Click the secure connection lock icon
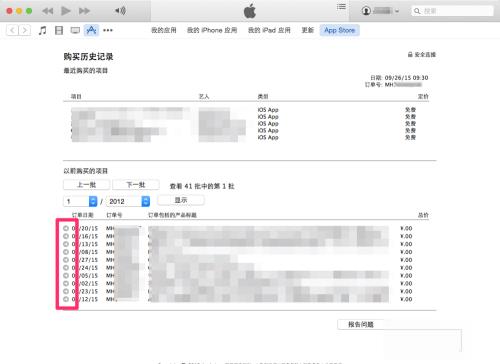Screen dimensions: 500x364 [x=410, y=55]
